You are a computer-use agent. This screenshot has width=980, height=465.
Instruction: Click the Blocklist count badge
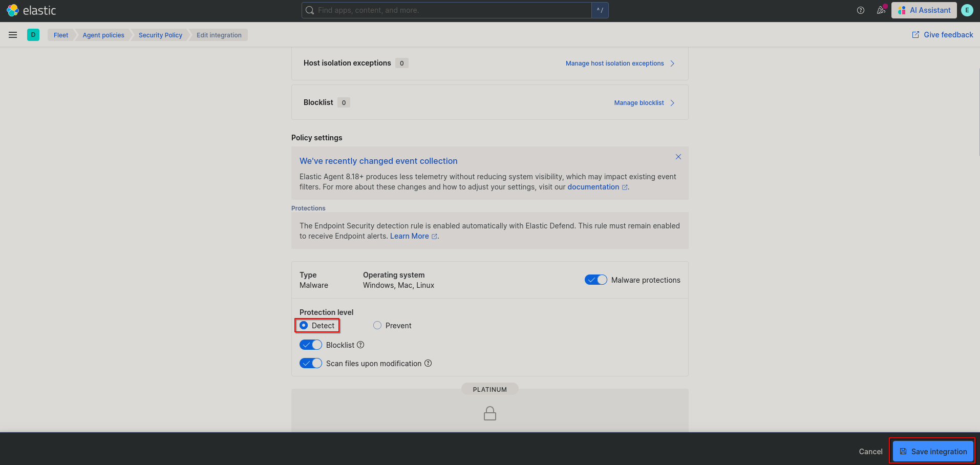pyautogui.click(x=344, y=102)
